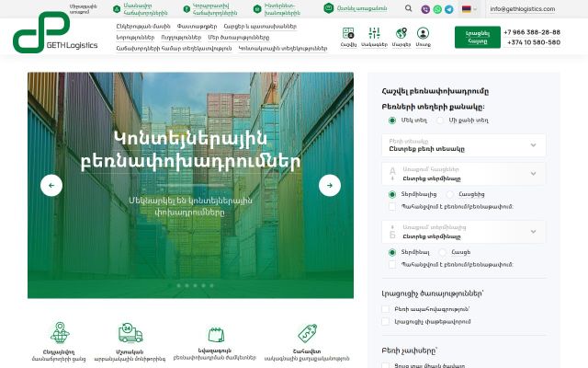The width and height of the screenshot is (588, 368).
Task: Click the 24-hour truck feature icon
Action: tap(130, 333)
